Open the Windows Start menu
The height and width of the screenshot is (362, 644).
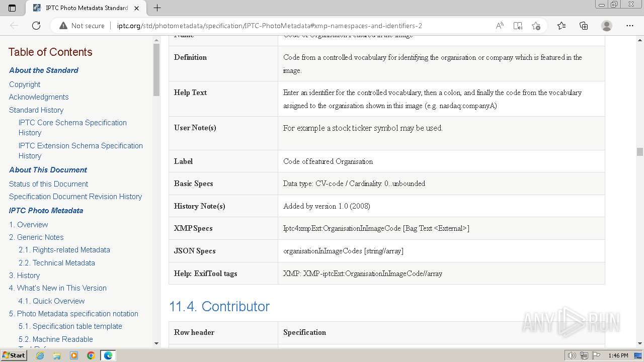tap(14, 355)
